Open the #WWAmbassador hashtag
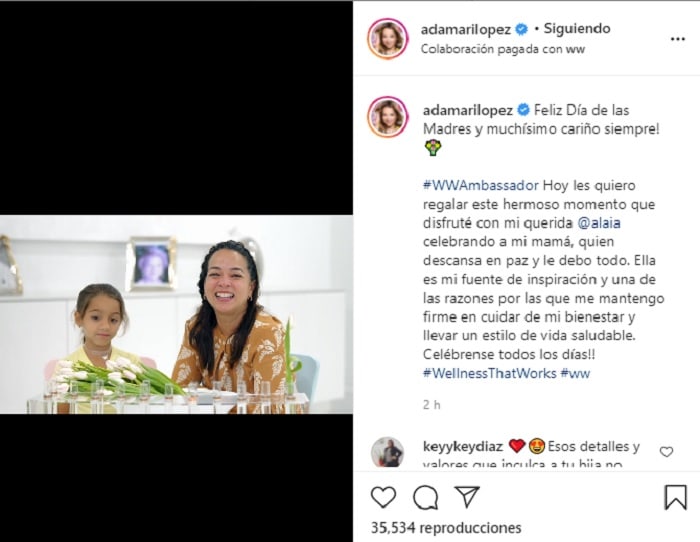 (481, 185)
